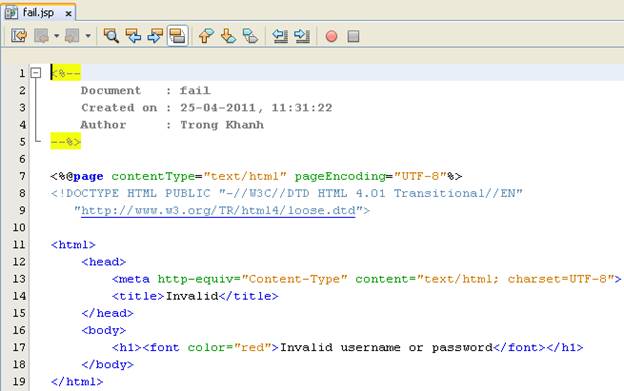
Task: Close the fail.jsp tab
Action: coord(68,14)
